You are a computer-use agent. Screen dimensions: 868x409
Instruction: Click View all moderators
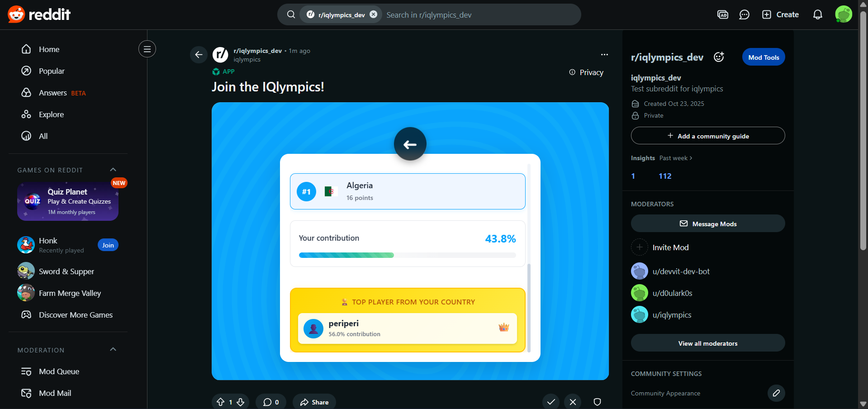click(x=708, y=343)
